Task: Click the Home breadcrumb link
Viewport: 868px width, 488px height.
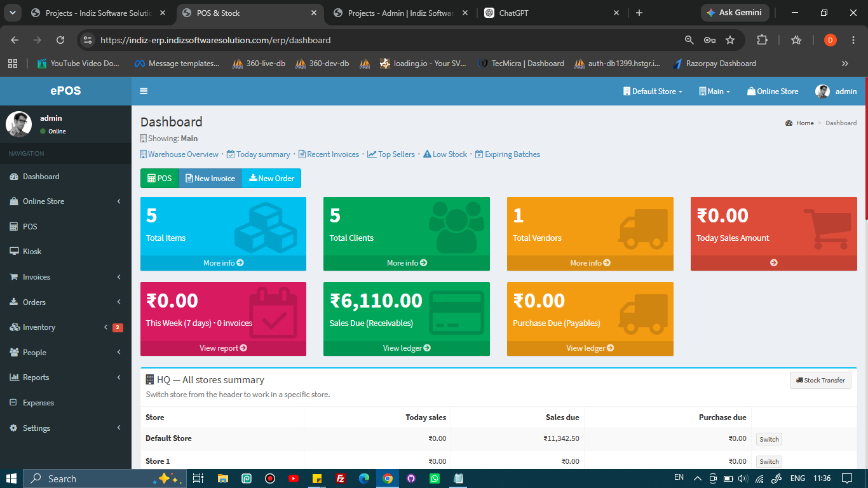Action: click(799, 123)
